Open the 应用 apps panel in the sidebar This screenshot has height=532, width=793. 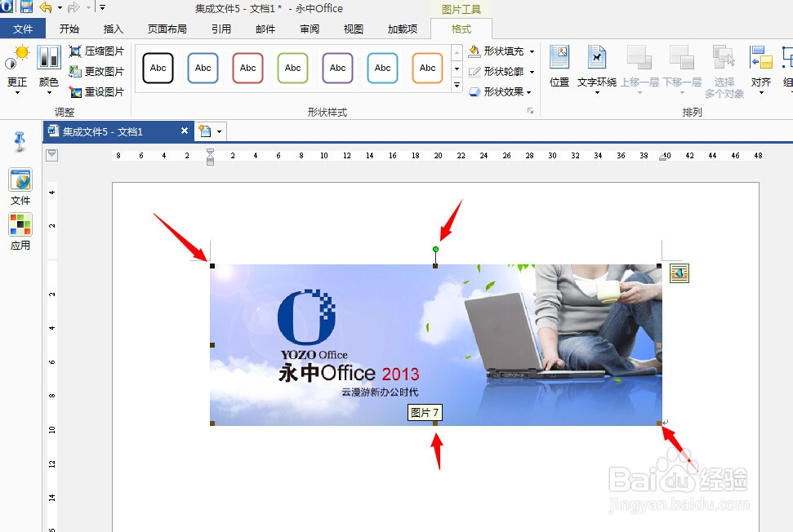20,232
